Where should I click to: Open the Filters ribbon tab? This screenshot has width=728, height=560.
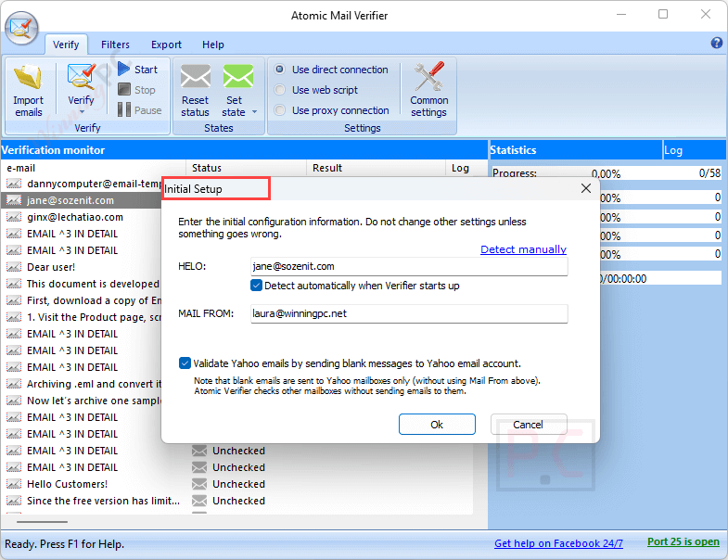115,45
